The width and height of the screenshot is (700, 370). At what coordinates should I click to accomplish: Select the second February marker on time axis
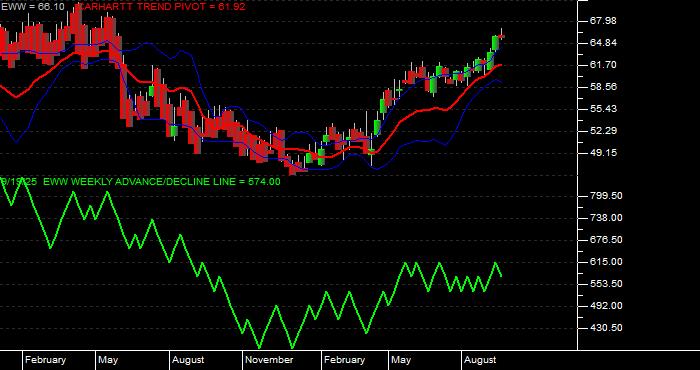coord(344,360)
